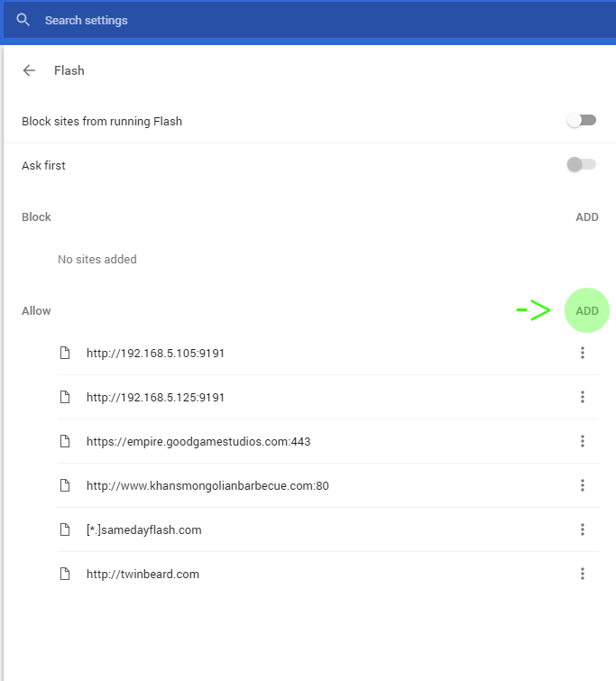The image size is (616, 681).
Task: Select the http://twinbeard.com entry text
Action: 143,575
